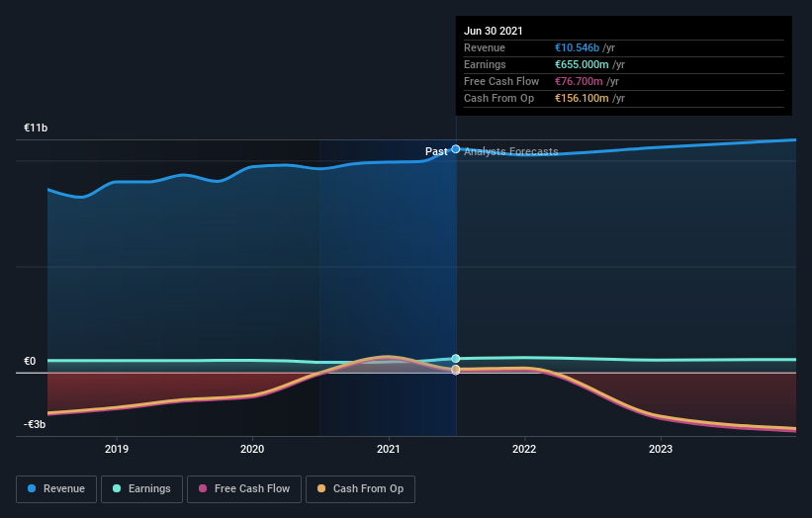Click the 2020 x-axis label
This screenshot has height=518, width=812.
(x=252, y=449)
